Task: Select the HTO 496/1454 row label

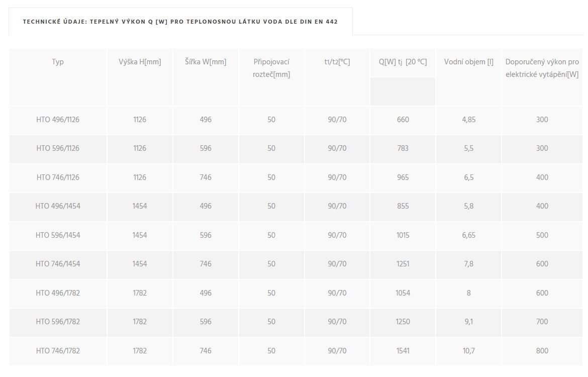Action: click(58, 206)
